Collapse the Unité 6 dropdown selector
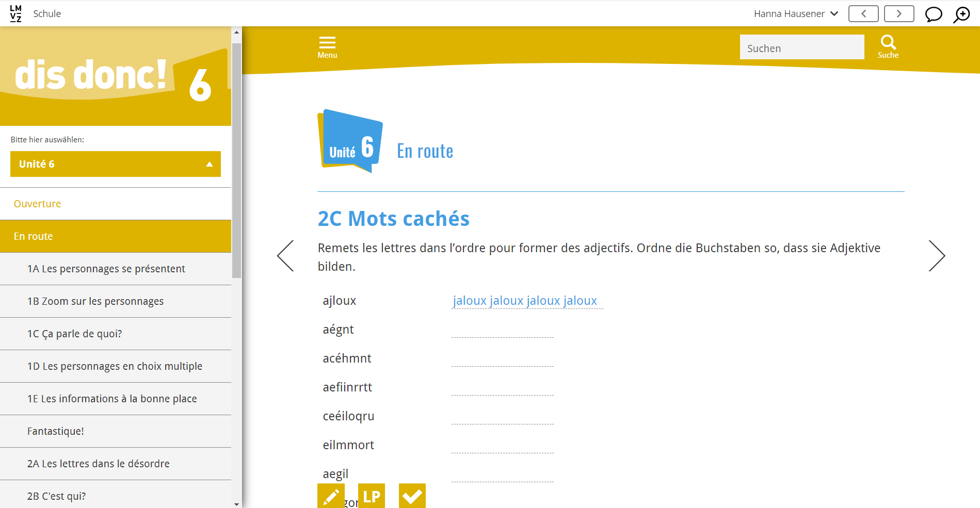This screenshot has width=980, height=508. click(x=116, y=164)
